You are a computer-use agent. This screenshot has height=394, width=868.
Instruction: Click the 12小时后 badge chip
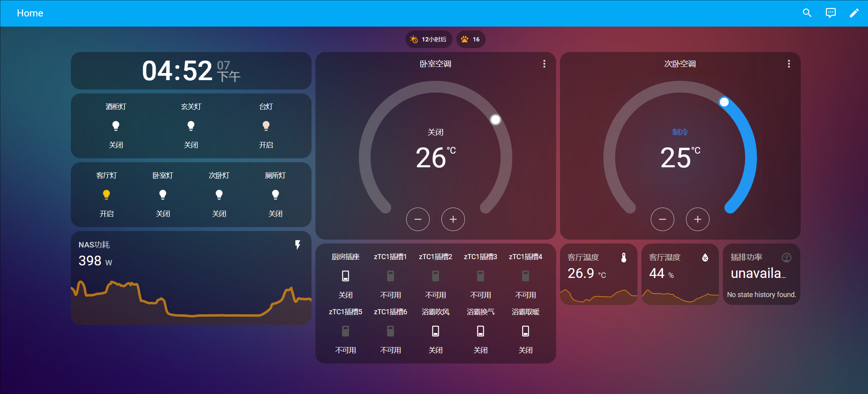pos(429,39)
